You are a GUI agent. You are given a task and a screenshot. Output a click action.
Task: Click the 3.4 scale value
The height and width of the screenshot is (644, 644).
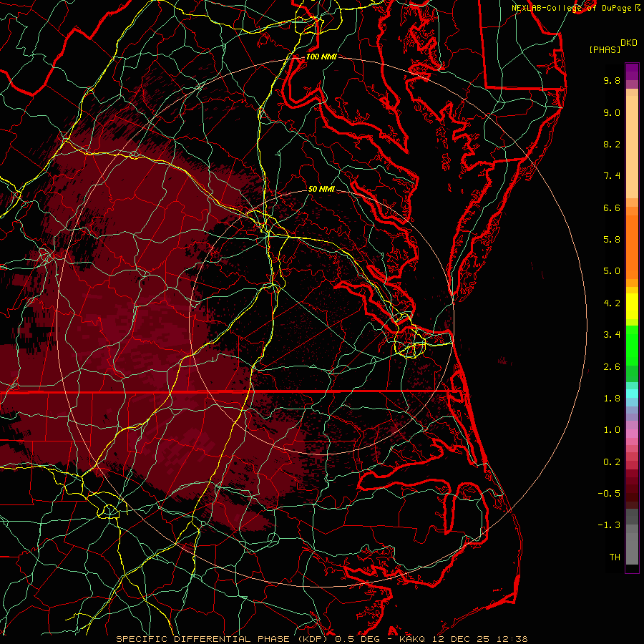point(612,335)
